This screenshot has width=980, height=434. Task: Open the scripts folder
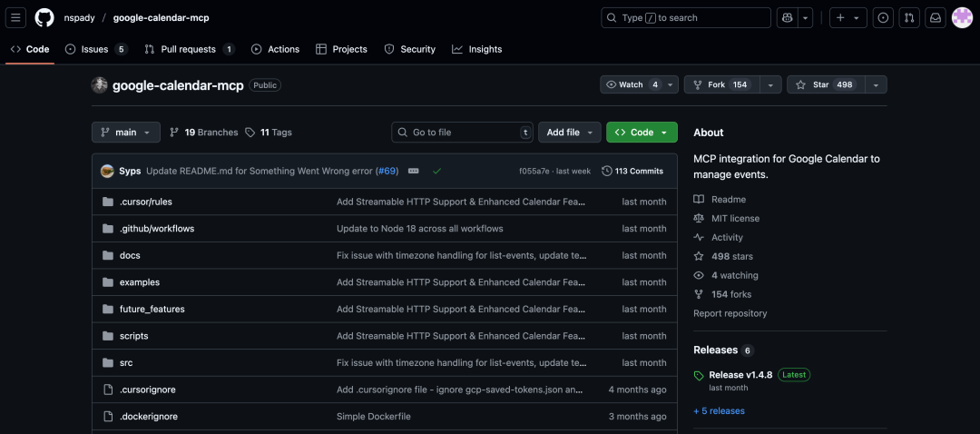[x=133, y=336]
